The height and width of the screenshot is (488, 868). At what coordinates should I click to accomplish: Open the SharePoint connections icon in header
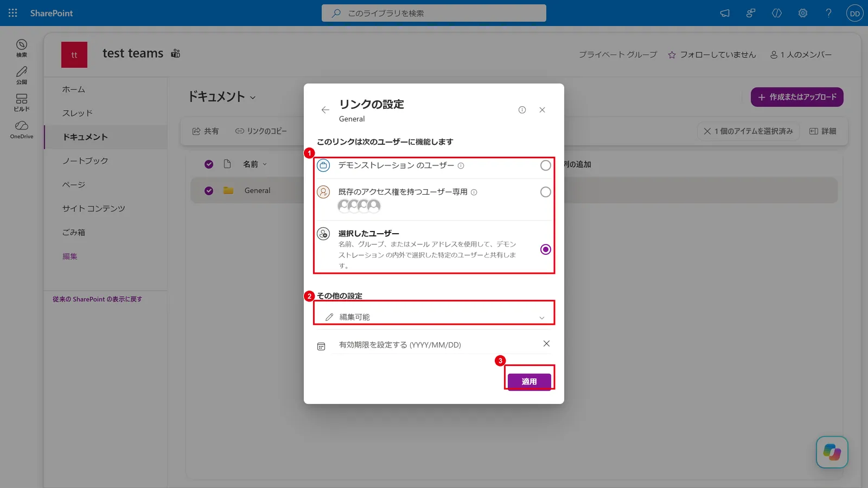751,13
